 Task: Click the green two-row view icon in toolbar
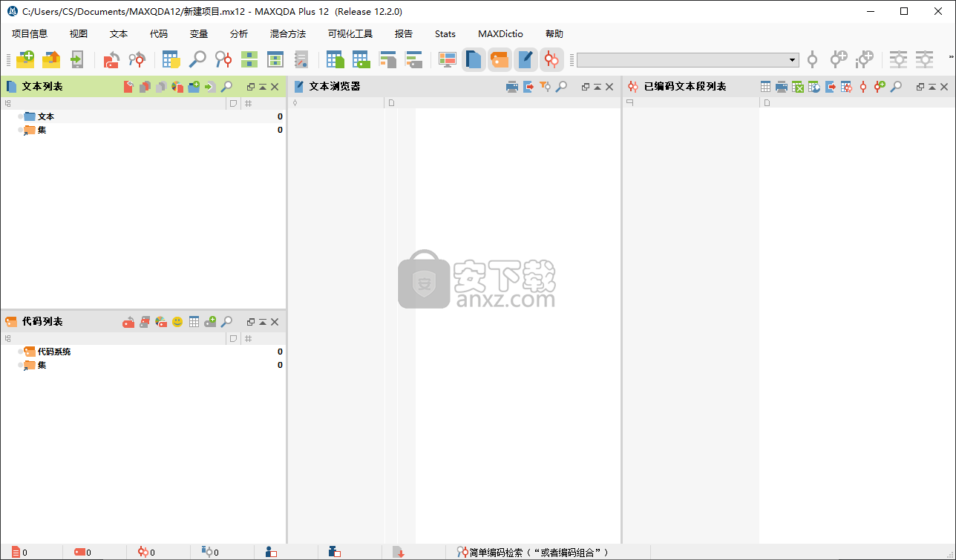[x=249, y=59]
